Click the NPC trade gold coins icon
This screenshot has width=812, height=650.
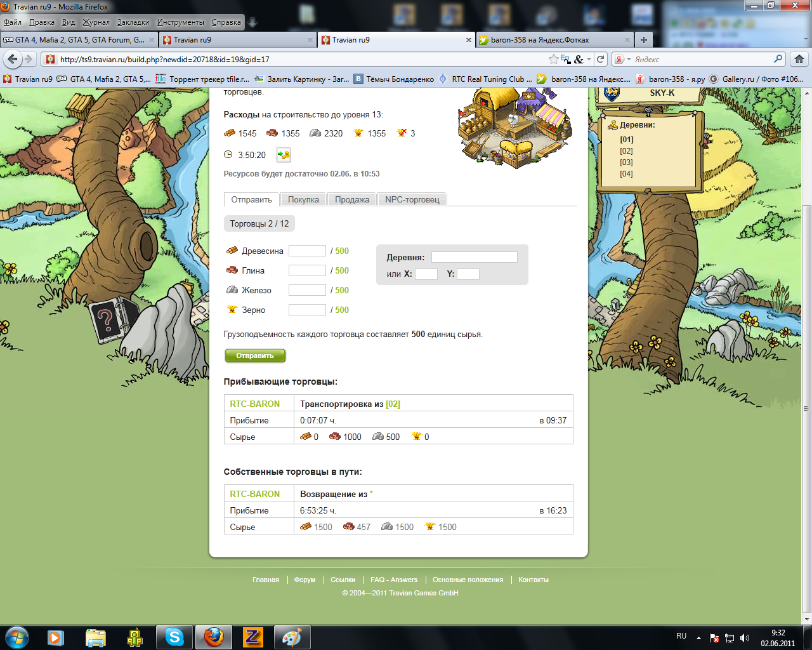[x=283, y=155]
